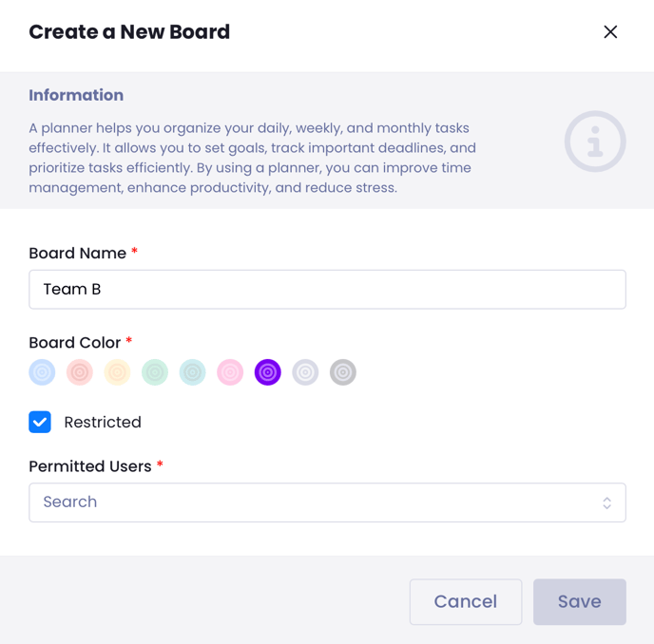This screenshot has width=654, height=644.
Task: Focus the Board Name text field
Action: [327, 290]
